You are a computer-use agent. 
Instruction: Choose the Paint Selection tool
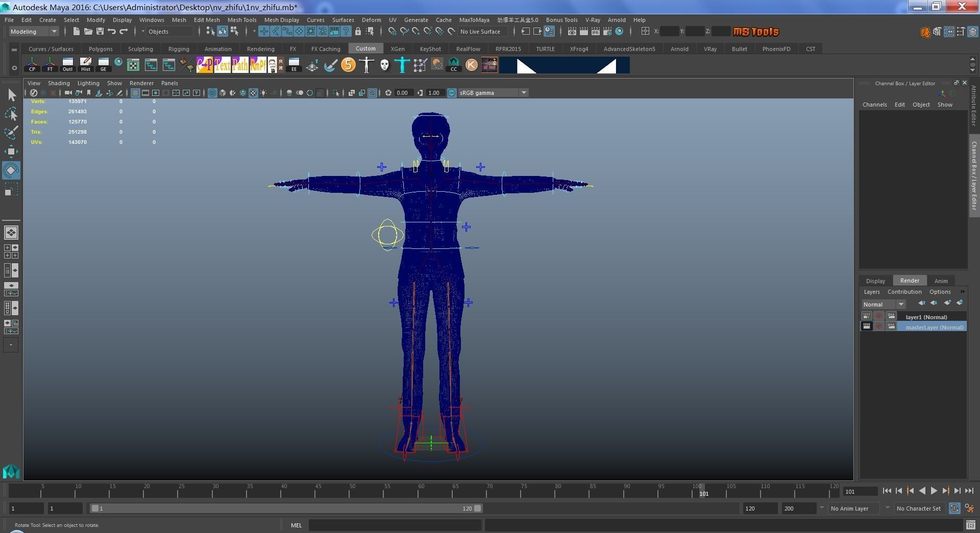click(11, 133)
